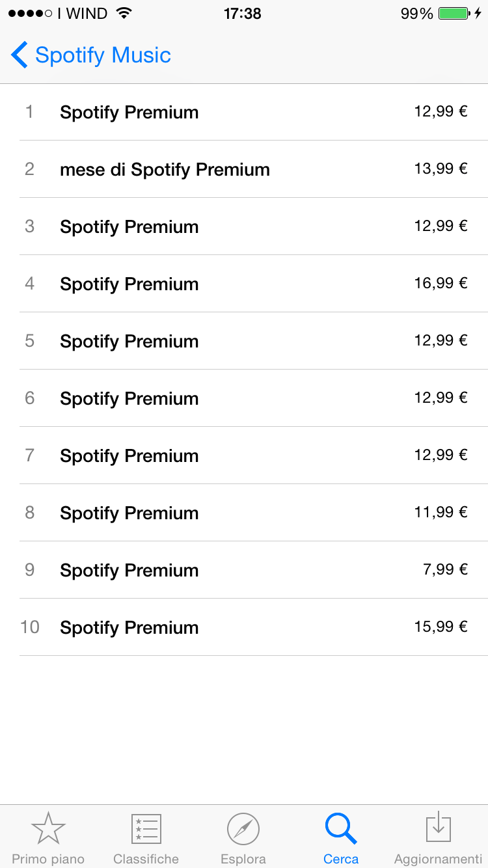
Task: Switch to the Classifiche tab label
Action: tap(146, 859)
